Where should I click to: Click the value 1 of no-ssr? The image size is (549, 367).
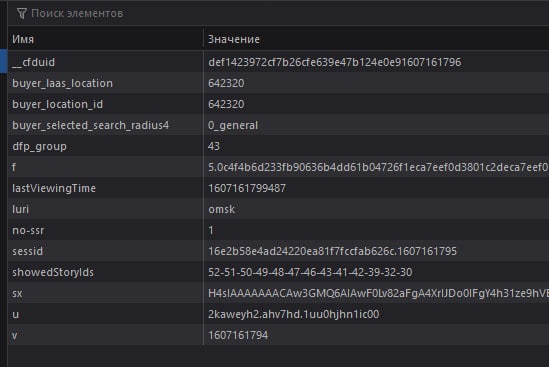[211, 230]
